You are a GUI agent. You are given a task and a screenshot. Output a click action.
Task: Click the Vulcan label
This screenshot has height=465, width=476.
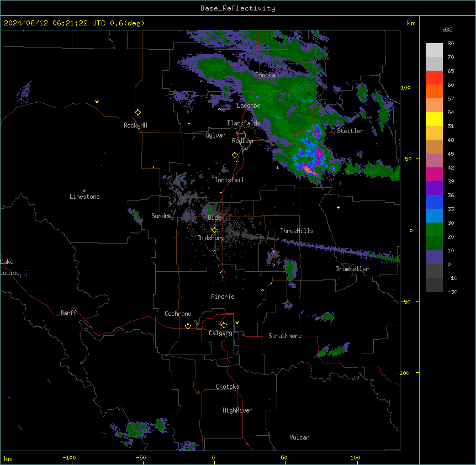pos(299,437)
